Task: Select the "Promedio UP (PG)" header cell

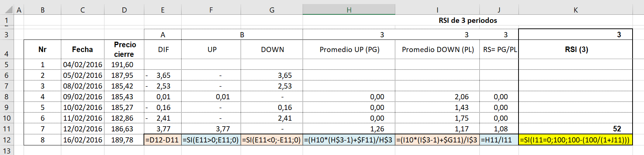Action: pos(349,49)
